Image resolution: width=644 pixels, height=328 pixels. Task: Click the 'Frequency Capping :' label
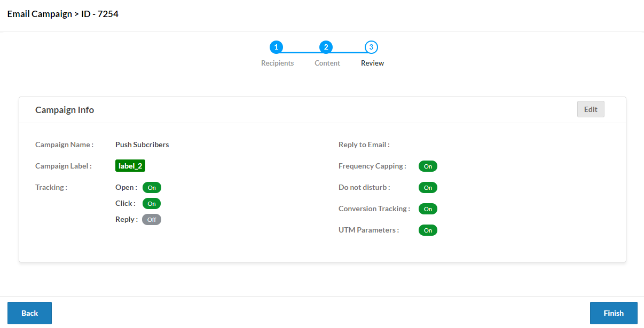coord(372,166)
